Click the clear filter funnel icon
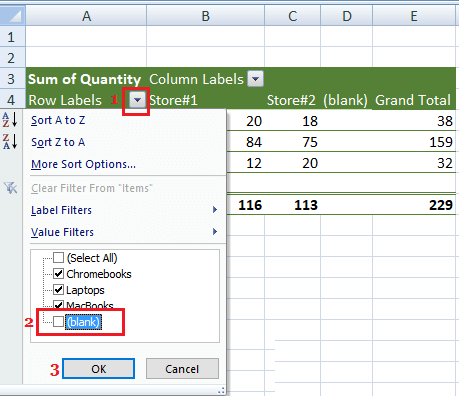 10,188
